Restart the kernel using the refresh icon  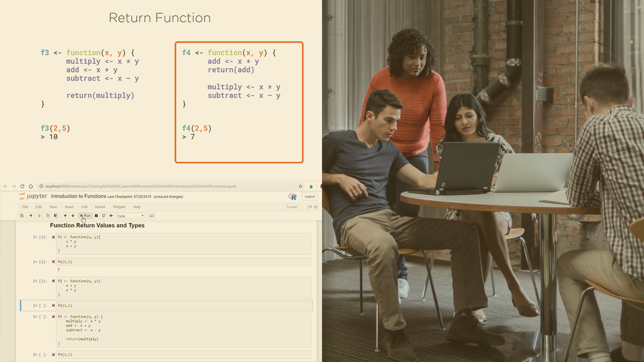click(103, 215)
